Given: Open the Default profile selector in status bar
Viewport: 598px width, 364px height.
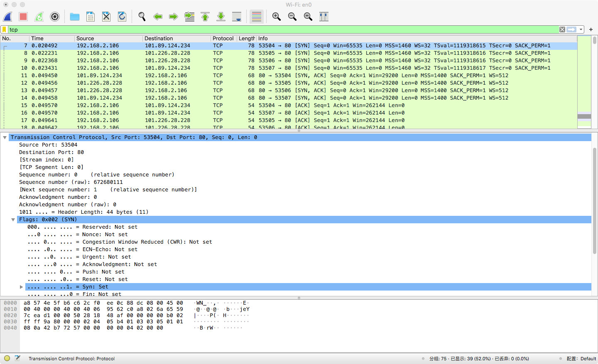Looking at the screenshot, I should click(581, 359).
